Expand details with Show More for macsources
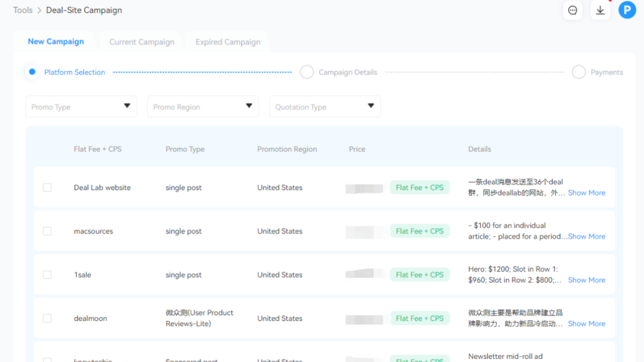 coord(587,237)
